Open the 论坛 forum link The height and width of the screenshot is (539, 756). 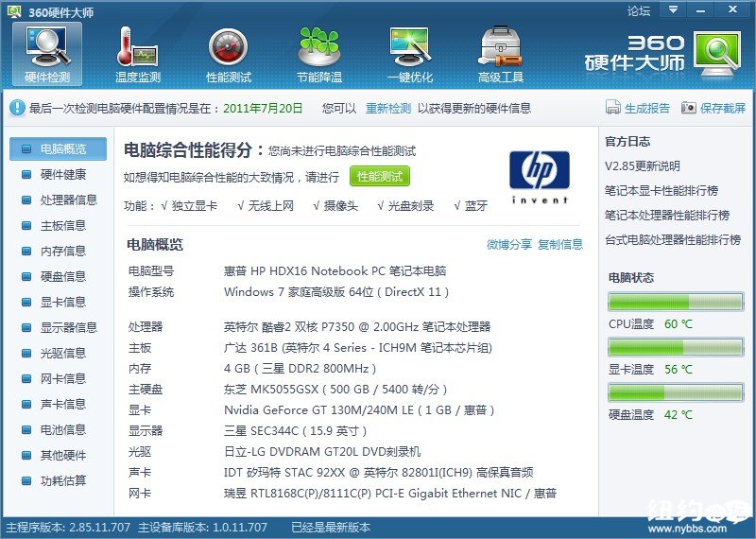coord(639,10)
